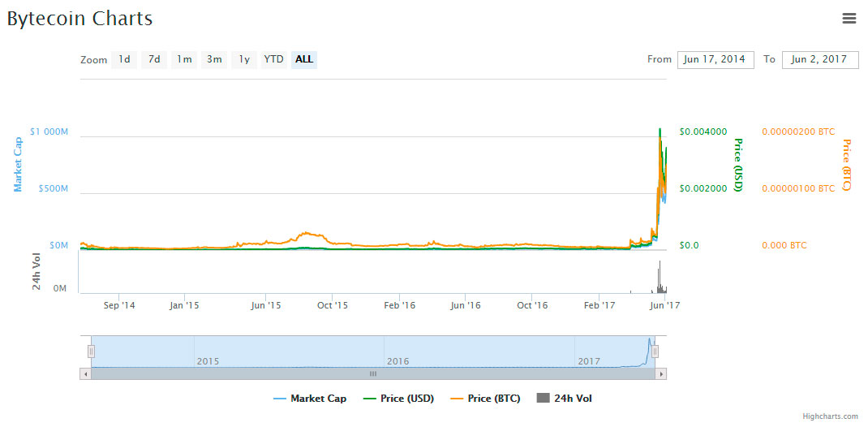
Task: Click the 2017 label in navigator
Action: [x=589, y=361]
